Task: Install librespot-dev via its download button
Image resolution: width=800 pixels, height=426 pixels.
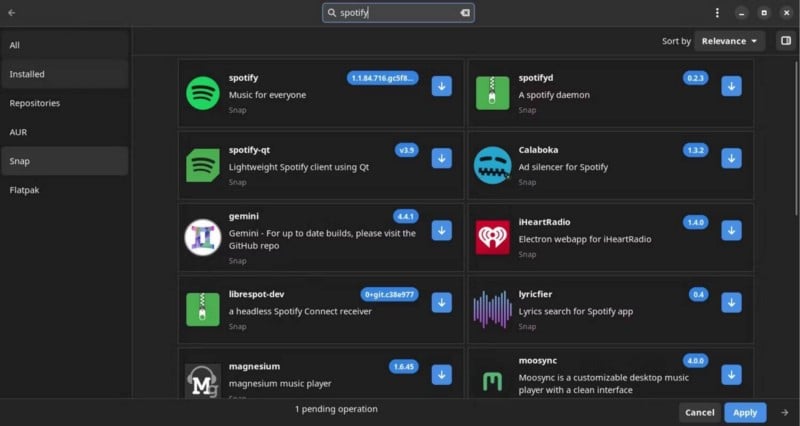Action: [441, 303]
